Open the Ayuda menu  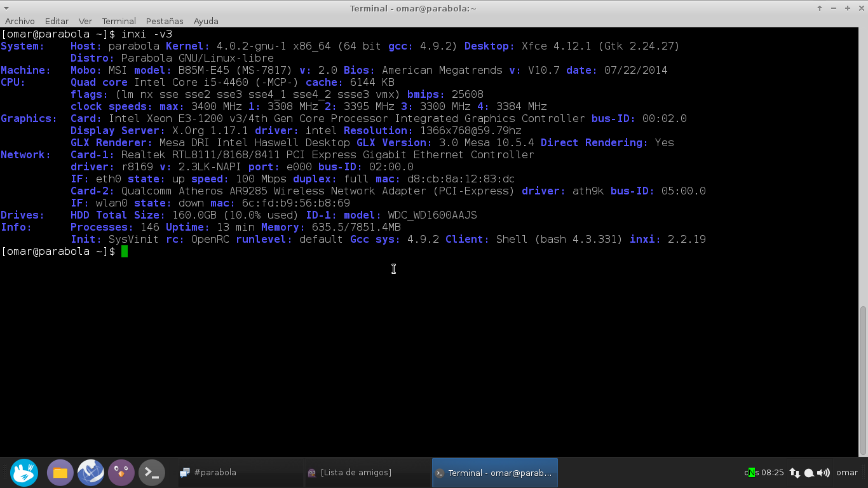tap(206, 21)
